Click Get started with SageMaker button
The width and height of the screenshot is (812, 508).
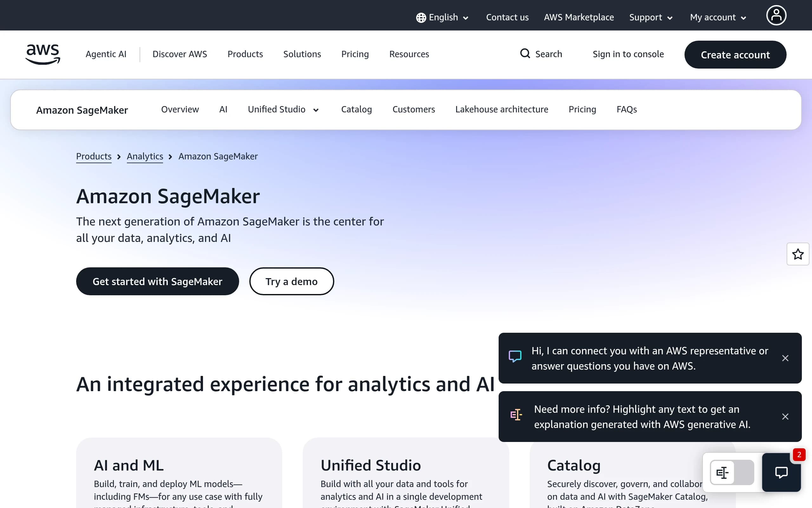pyautogui.click(x=157, y=281)
